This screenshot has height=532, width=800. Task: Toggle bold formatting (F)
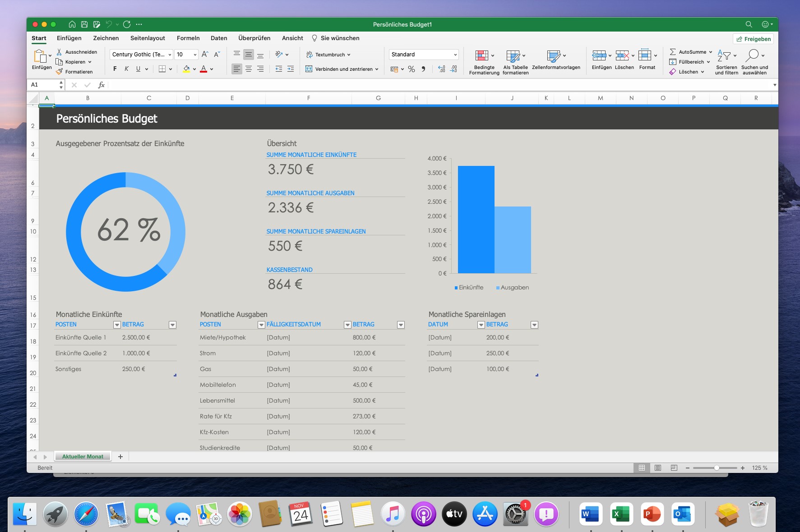[115, 69]
